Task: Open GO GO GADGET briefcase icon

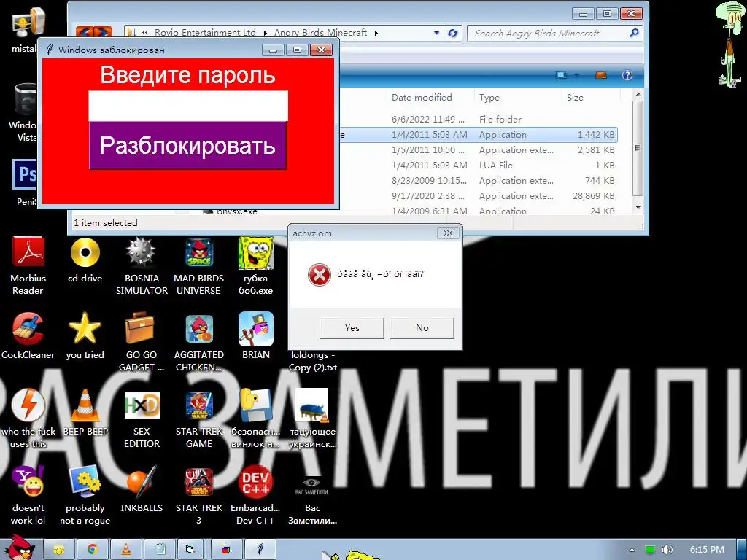Action: (141, 342)
